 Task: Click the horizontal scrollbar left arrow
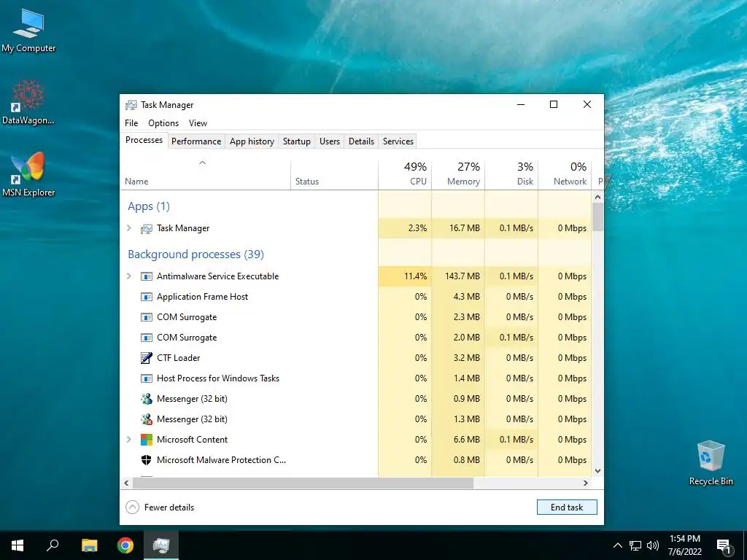point(126,483)
